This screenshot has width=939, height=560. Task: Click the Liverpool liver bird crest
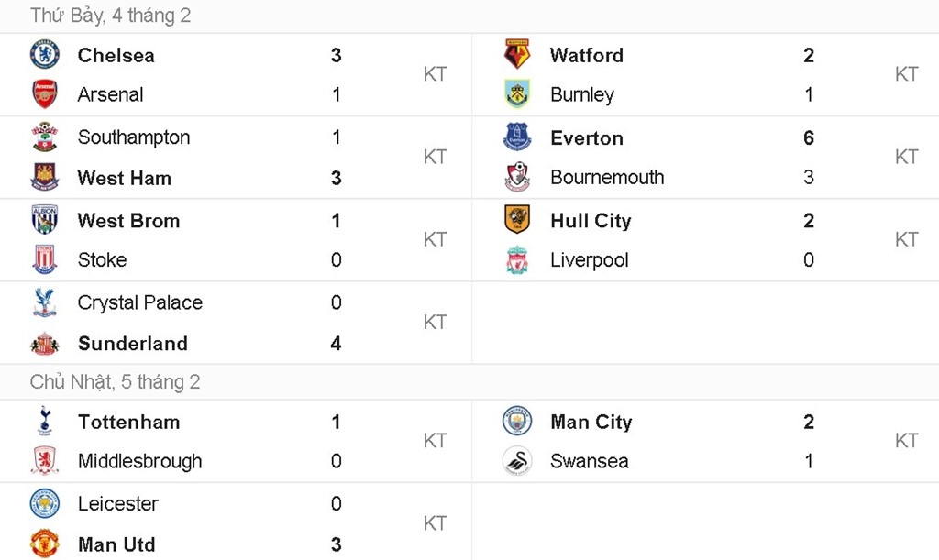pyautogui.click(x=516, y=259)
